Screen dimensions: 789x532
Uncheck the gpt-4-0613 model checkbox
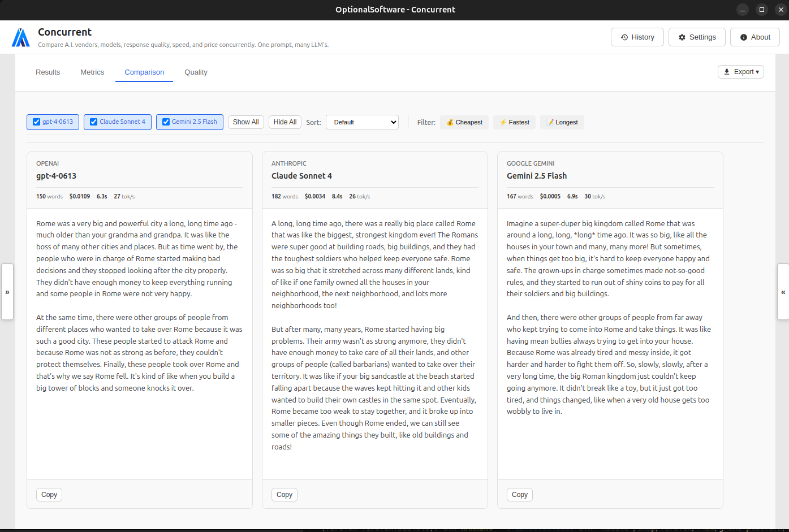[36, 122]
